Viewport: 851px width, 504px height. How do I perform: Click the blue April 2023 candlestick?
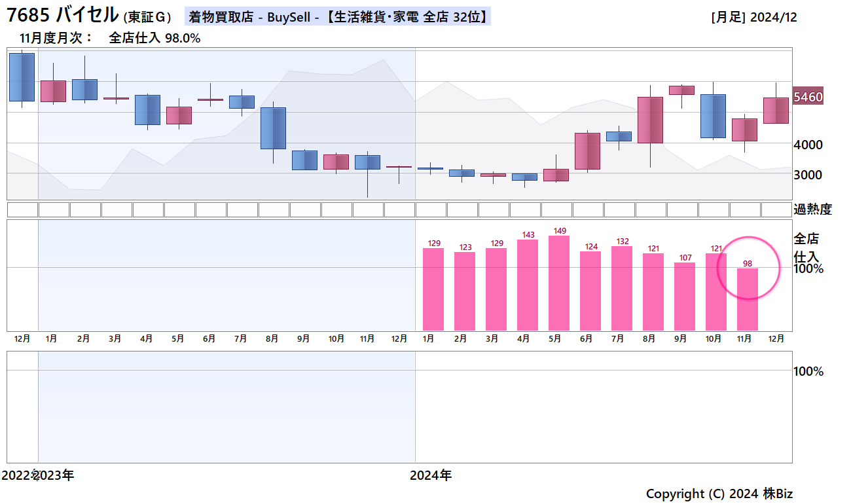[147, 110]
